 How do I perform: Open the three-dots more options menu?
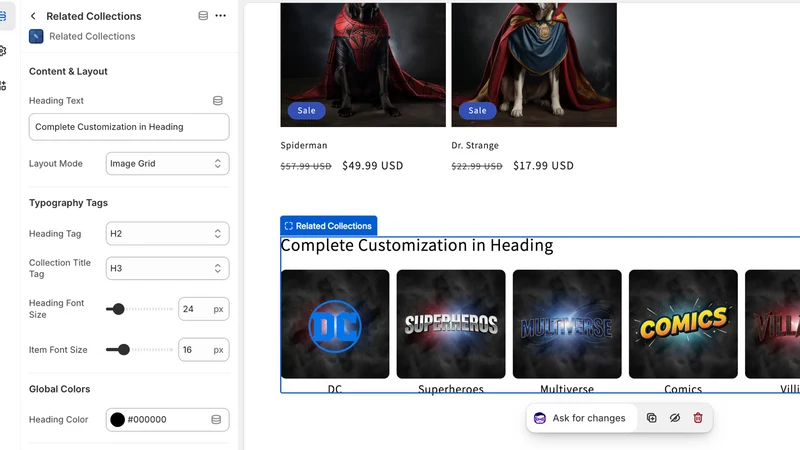(220, 16)
